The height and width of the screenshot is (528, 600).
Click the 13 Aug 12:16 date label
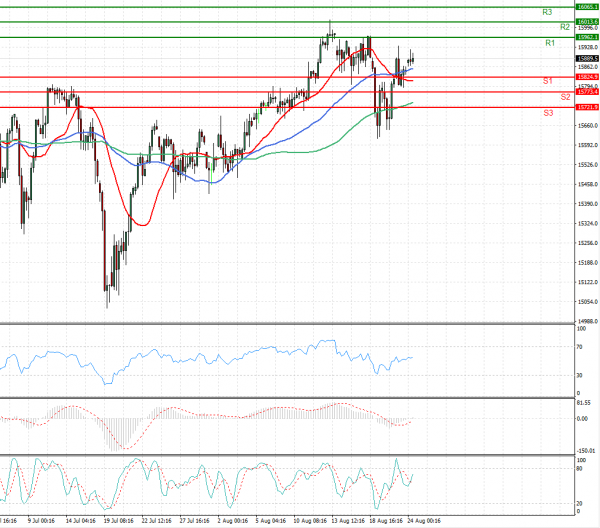tap(348, 521)
